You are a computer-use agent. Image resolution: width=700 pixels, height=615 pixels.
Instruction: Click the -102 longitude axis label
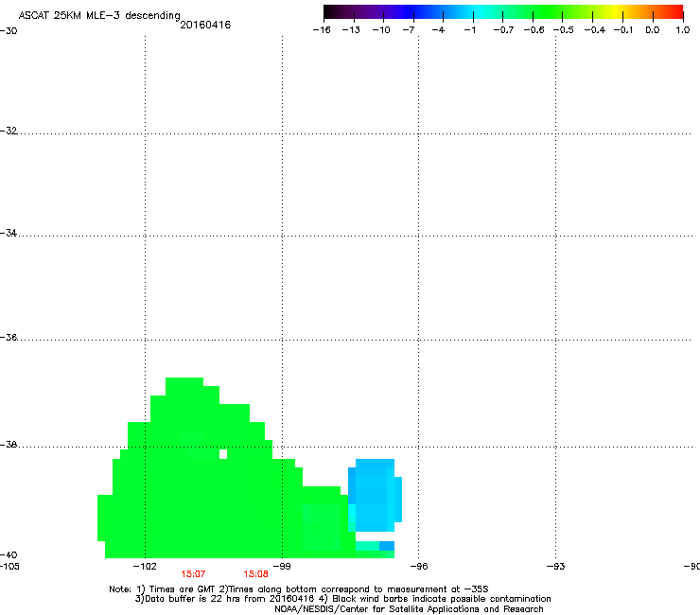tap(145, 567)
